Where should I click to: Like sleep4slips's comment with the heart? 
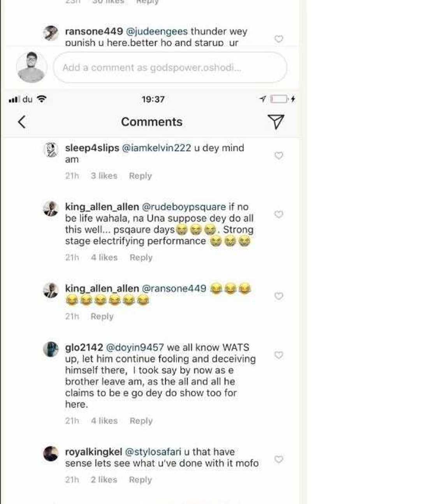point(279,156)
